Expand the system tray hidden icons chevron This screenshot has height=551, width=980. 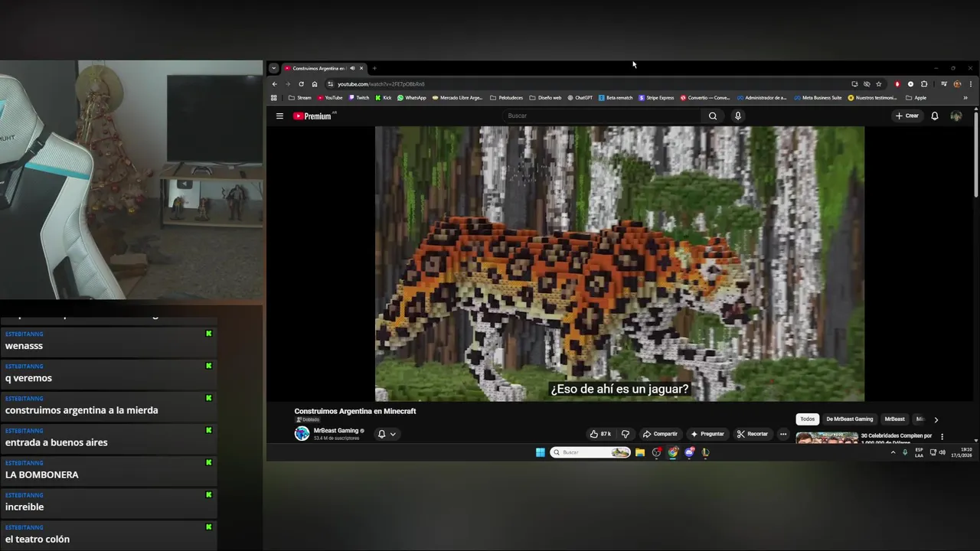click(x=893, y=452)
